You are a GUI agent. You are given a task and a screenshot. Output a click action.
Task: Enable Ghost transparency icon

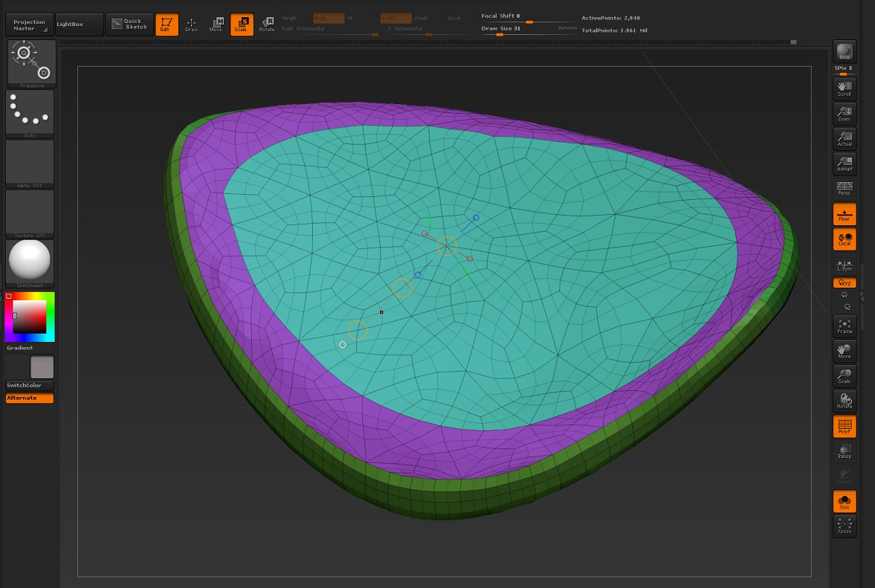[845, 476]
